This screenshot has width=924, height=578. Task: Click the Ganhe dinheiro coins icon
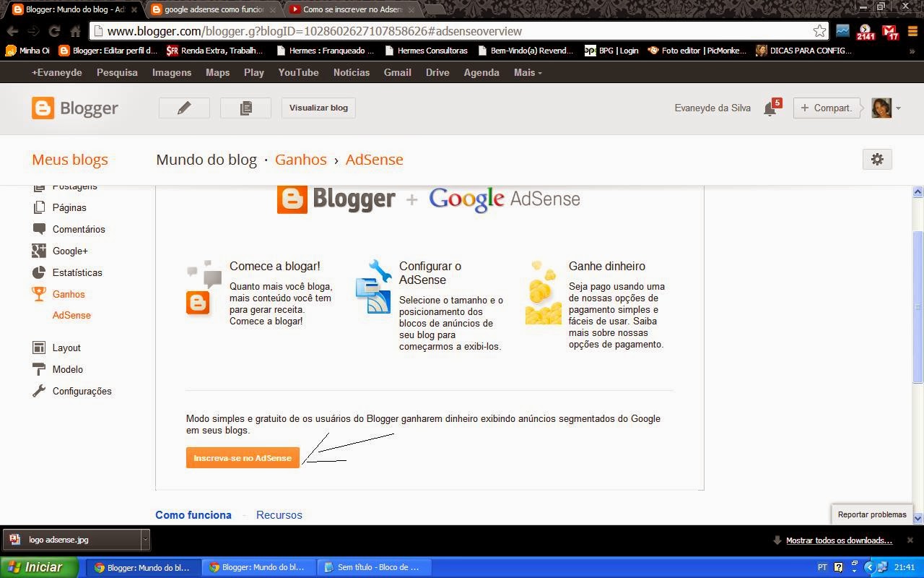[x=544, y=293]
